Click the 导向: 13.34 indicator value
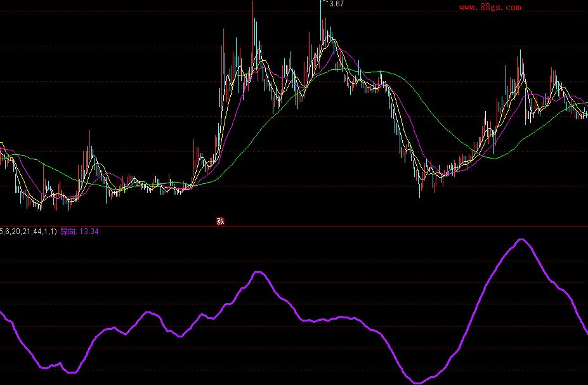588x385 pixels. point(79,232)
